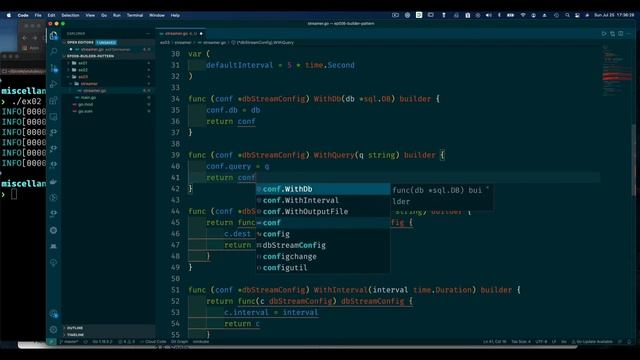Screen dimensions: 640x360
Task: Open the Terminal menu
Action: [x=135, y=15]
